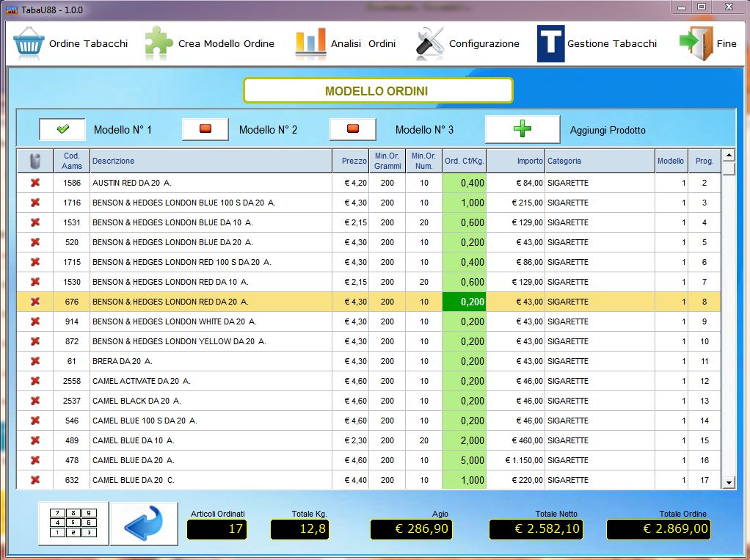Open Configurazione tools icon
This screenshot has height=560, width=750.
pyautogui.click(x=430, y=43)
